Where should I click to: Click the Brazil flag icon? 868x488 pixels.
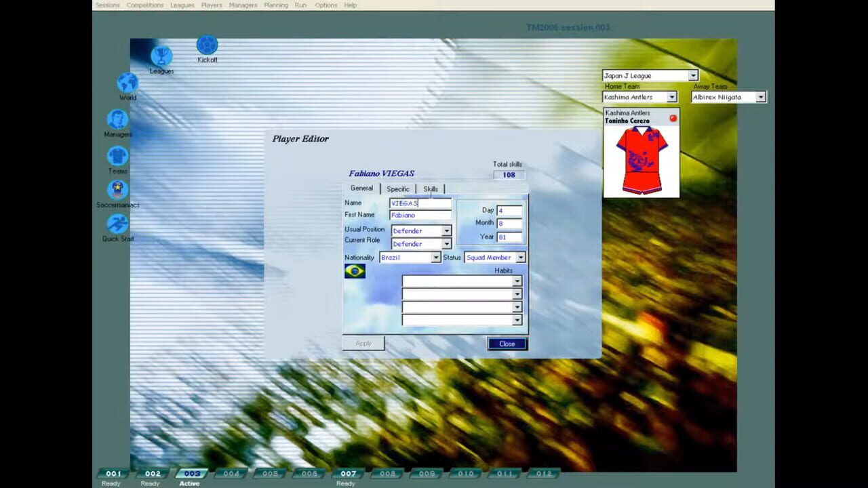click(355, 271)
